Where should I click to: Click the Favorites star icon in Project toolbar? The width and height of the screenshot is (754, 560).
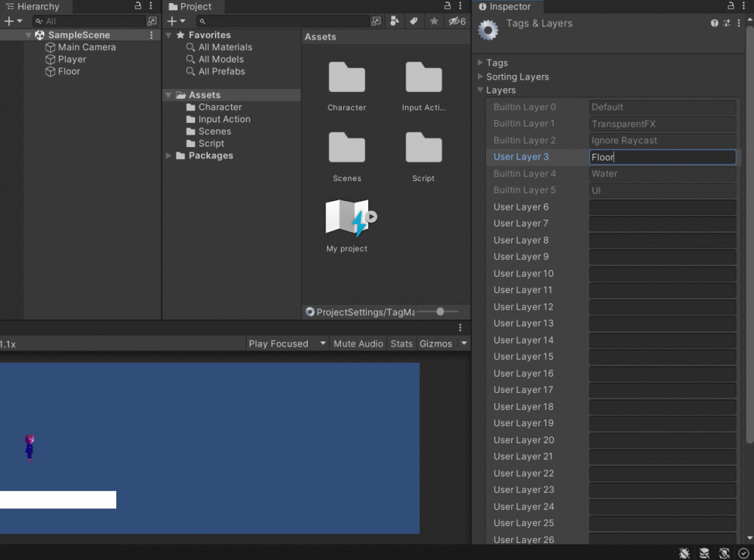[x=434, y=21]
